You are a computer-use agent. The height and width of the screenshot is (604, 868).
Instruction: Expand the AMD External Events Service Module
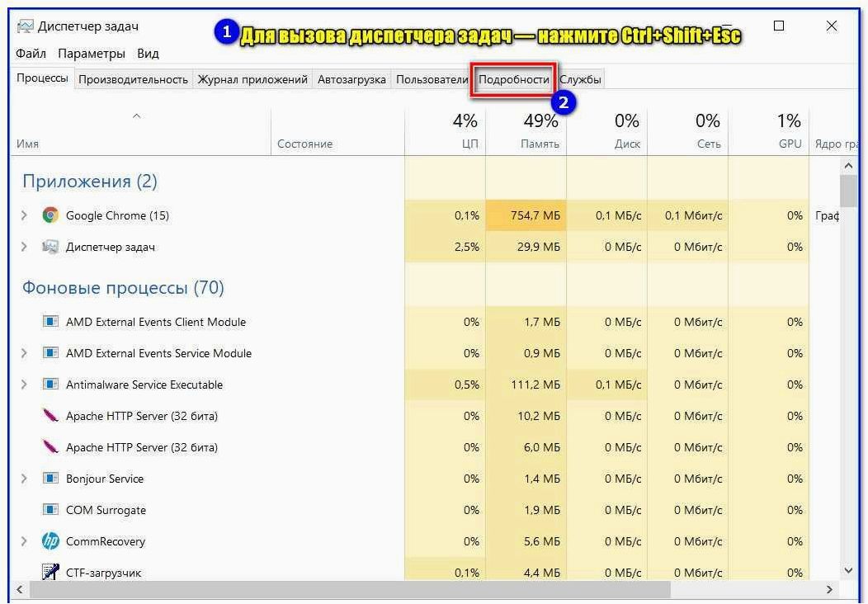tap(24, 352)
